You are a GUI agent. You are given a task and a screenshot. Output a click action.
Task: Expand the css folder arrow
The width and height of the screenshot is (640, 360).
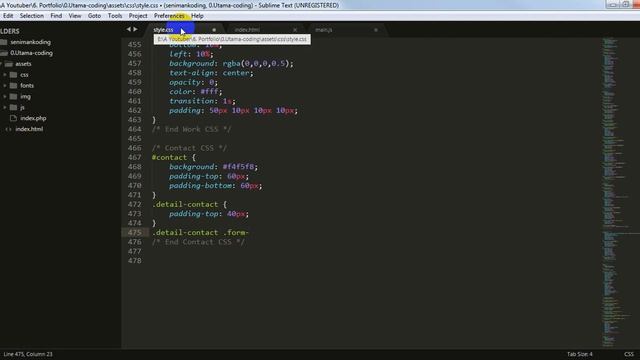(5, 75)
